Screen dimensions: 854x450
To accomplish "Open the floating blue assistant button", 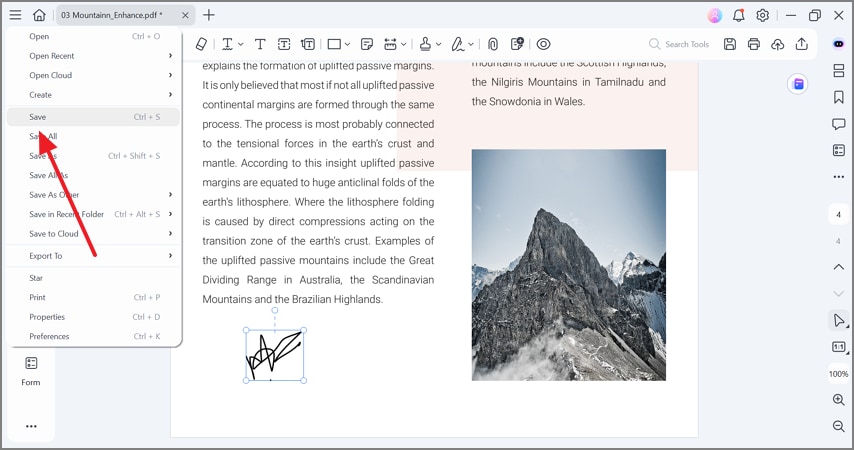I will (798, 84).
